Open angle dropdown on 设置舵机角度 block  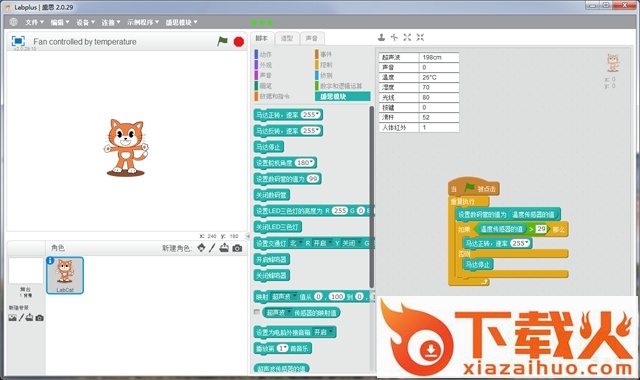point(311,163)
